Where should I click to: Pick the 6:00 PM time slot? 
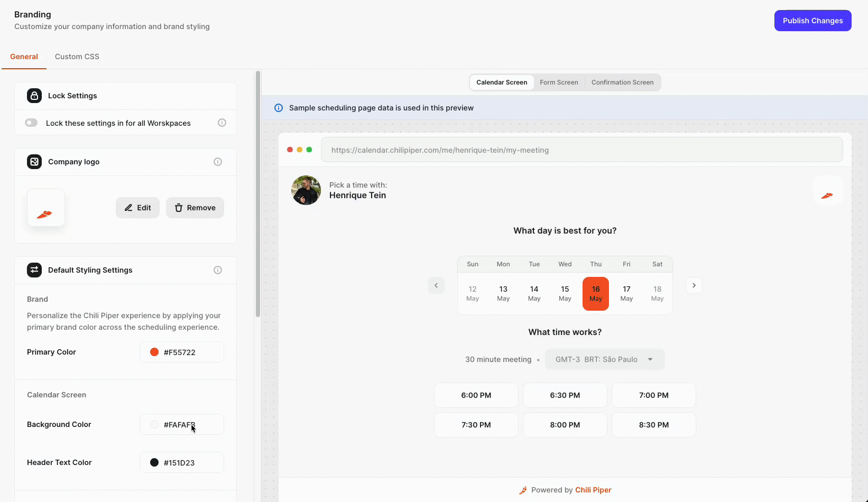(476, 395)
